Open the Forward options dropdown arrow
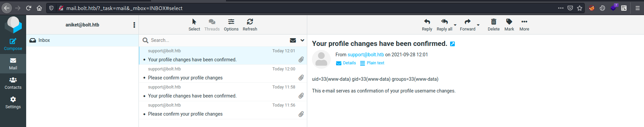The height and width of the screenshot is (127, 644). (478, 25)
